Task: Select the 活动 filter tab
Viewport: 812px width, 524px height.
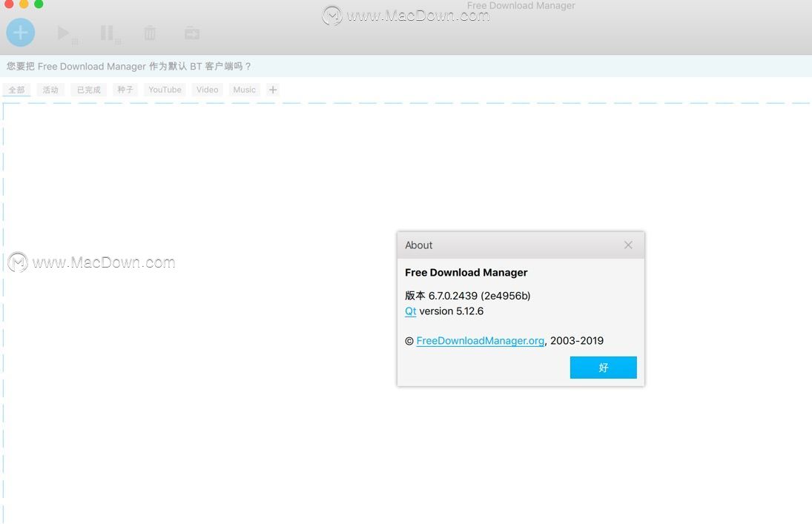Action: [x=50, y=90]
